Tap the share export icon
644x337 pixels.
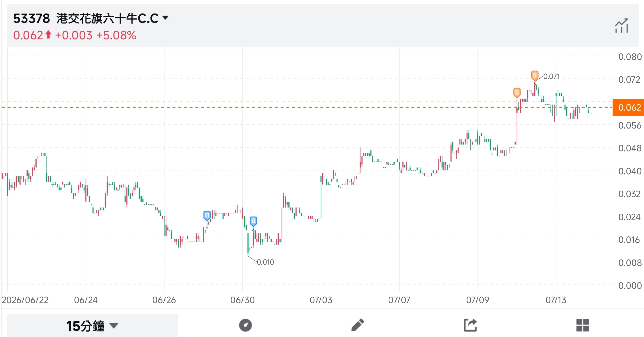pyautogui.click(x=470, y=325)
